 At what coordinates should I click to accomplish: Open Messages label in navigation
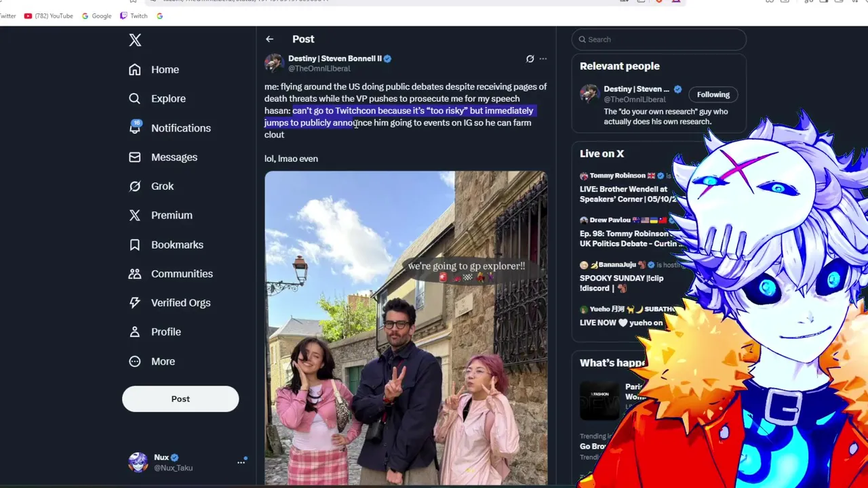pyautogui.click(x=174, y=157)
